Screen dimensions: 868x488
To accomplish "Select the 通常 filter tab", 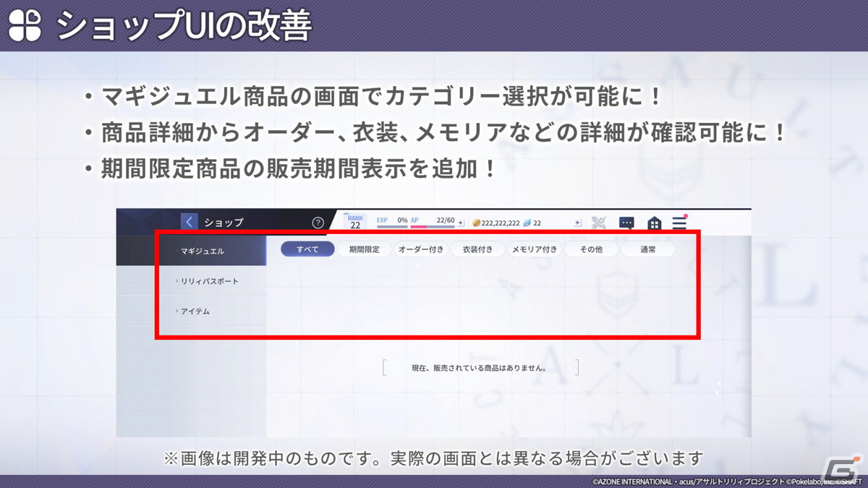I will 648,249.
